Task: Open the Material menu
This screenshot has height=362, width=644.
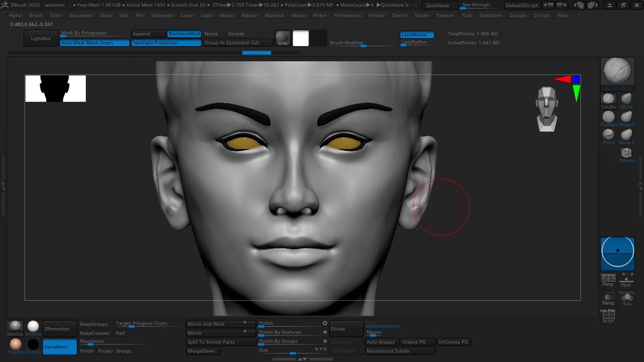Action: point(274,16)
